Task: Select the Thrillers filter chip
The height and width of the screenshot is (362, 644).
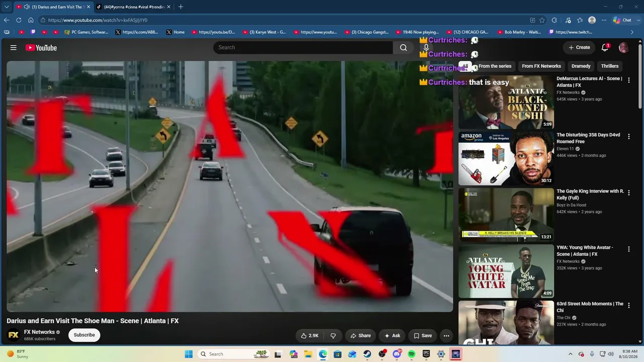Action: click(x=610, y=66)
